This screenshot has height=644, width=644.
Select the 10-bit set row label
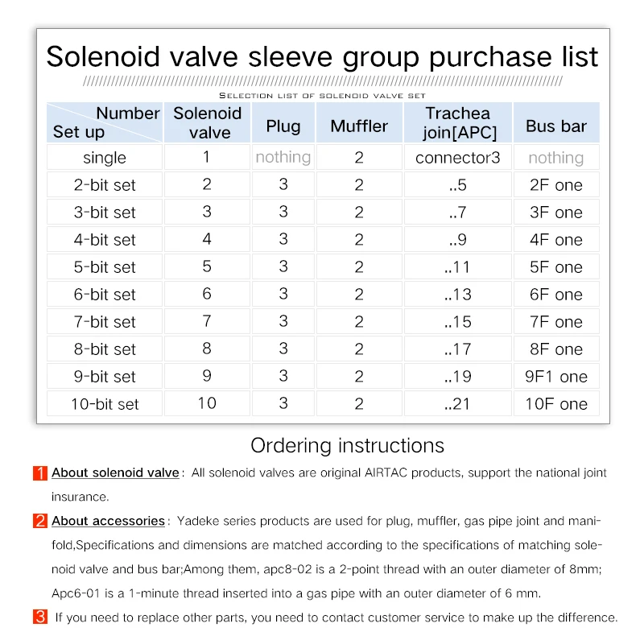(105, 404)
